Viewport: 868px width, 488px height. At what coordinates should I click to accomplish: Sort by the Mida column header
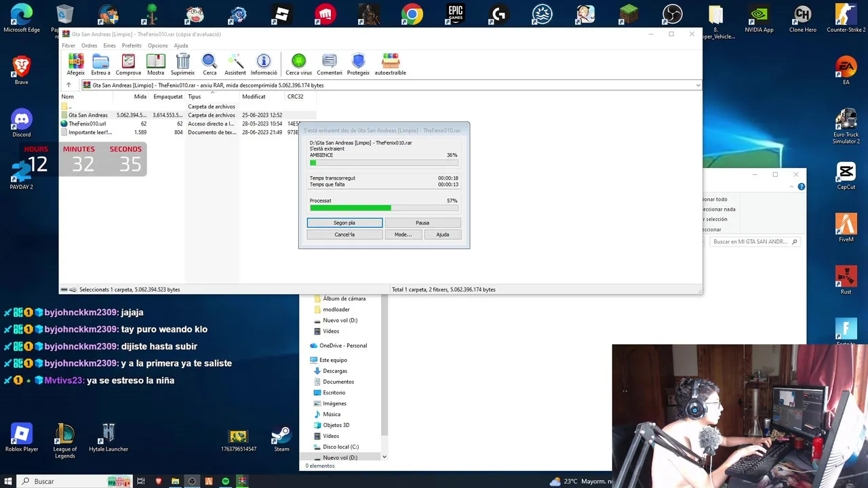point(140,96)
